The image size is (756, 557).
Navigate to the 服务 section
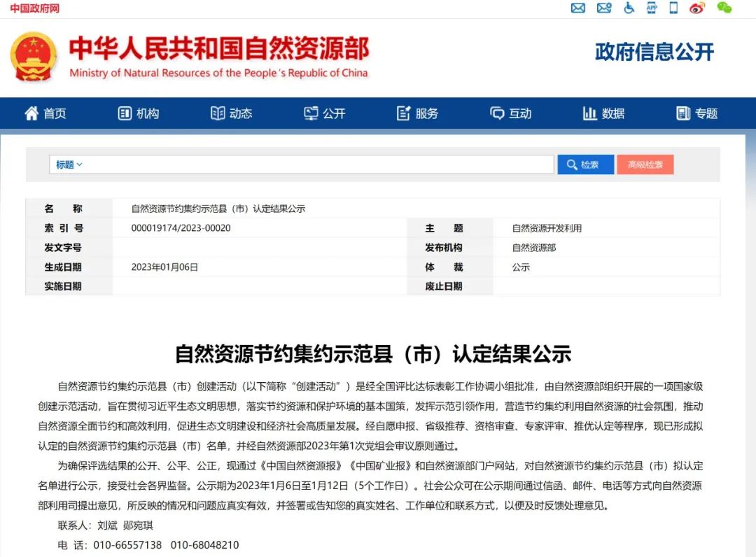418,113
